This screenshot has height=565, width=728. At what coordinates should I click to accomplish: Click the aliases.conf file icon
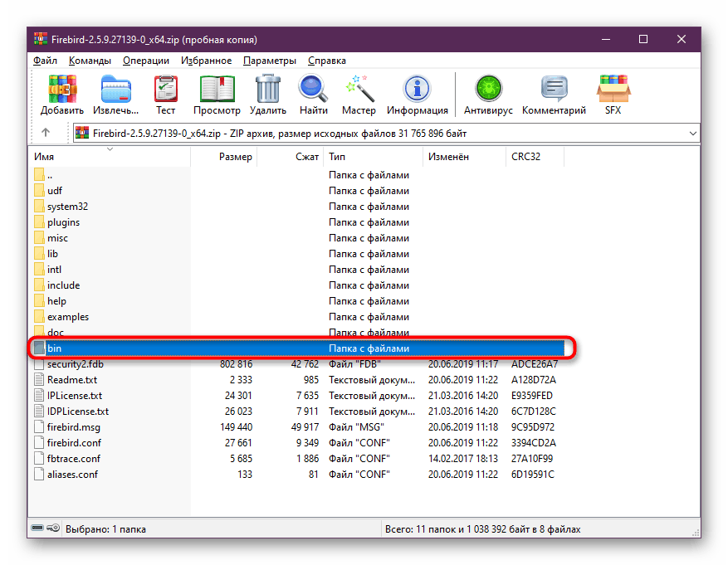39,475
